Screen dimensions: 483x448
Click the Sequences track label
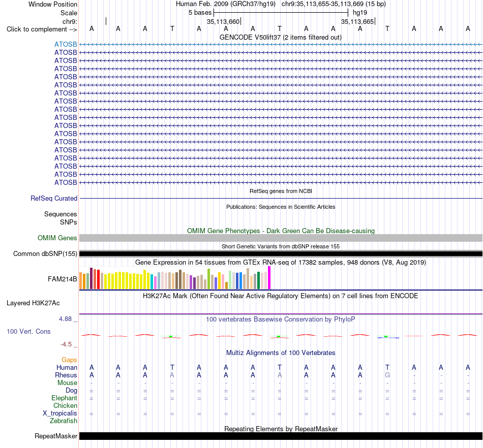(61, 214)
